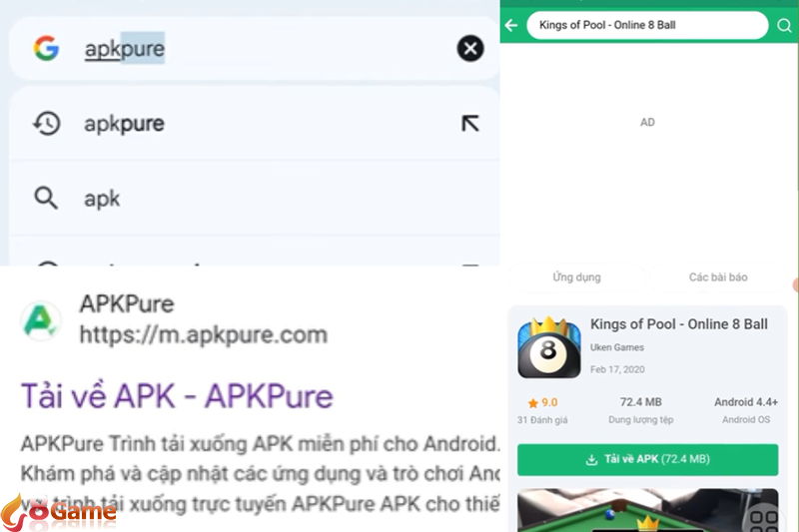Click the Google logo in search bar
This screenshot has height=532, width=799.
click(x=46, y=49)
